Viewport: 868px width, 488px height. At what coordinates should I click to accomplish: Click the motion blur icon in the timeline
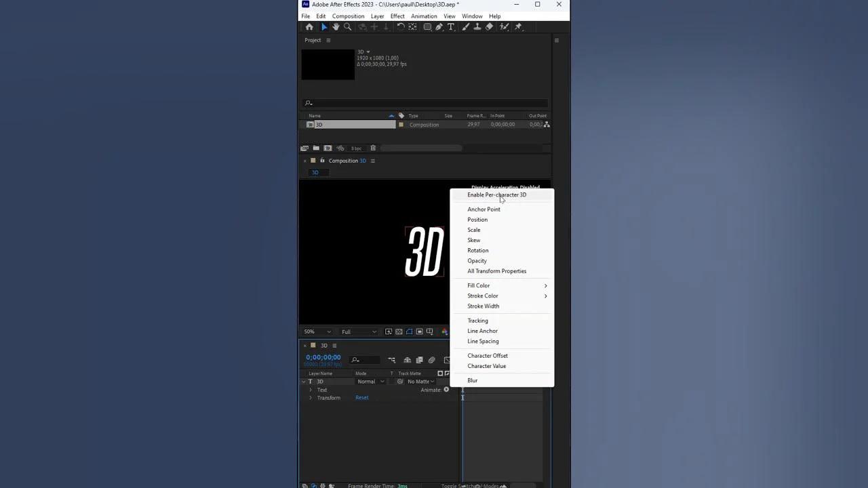pyautogui.click(x=431, y=360)
